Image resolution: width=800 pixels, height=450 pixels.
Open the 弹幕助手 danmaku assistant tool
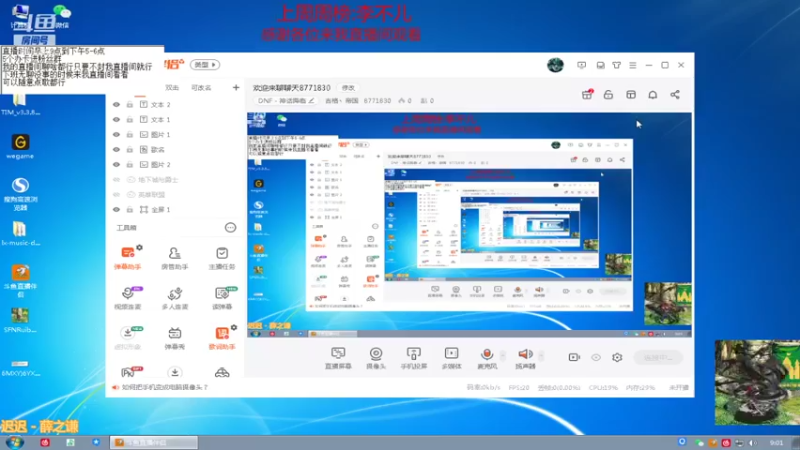point(128,258)
